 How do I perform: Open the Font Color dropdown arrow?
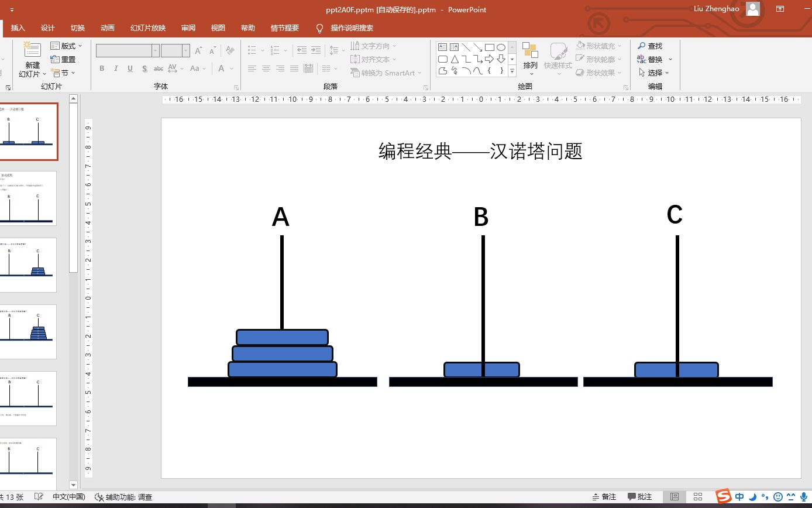(232, 68)
